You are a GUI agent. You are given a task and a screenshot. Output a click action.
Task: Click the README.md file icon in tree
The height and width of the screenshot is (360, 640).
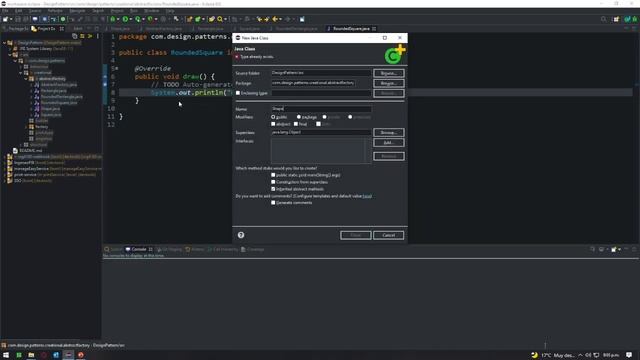pyautogui.click(x=15, y=151)
